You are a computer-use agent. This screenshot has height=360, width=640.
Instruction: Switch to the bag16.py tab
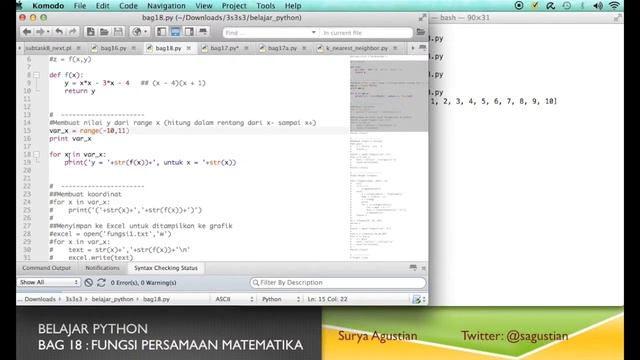[x=113, y=48]
